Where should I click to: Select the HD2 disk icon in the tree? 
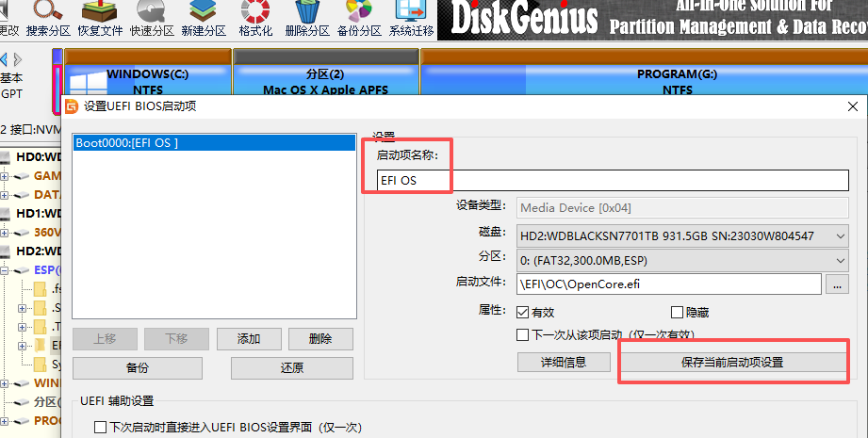(6, 251)
